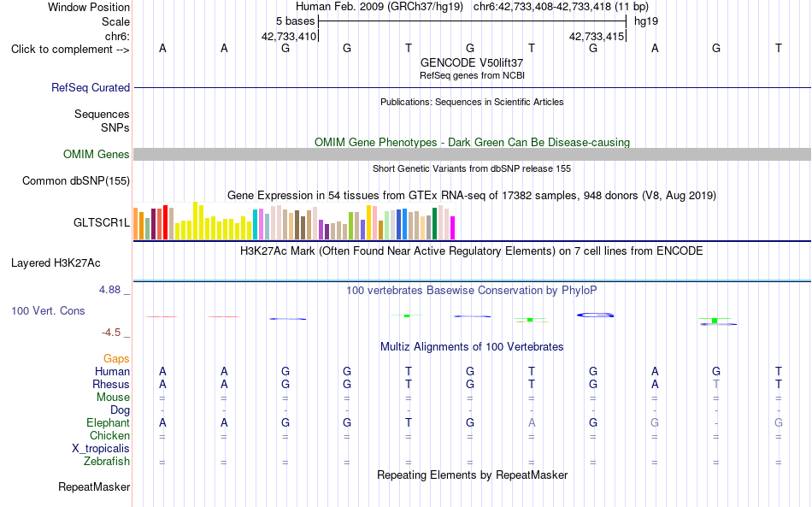
Task: Click the faded mismatched T in Rhesus row
Action: [716, 384]
